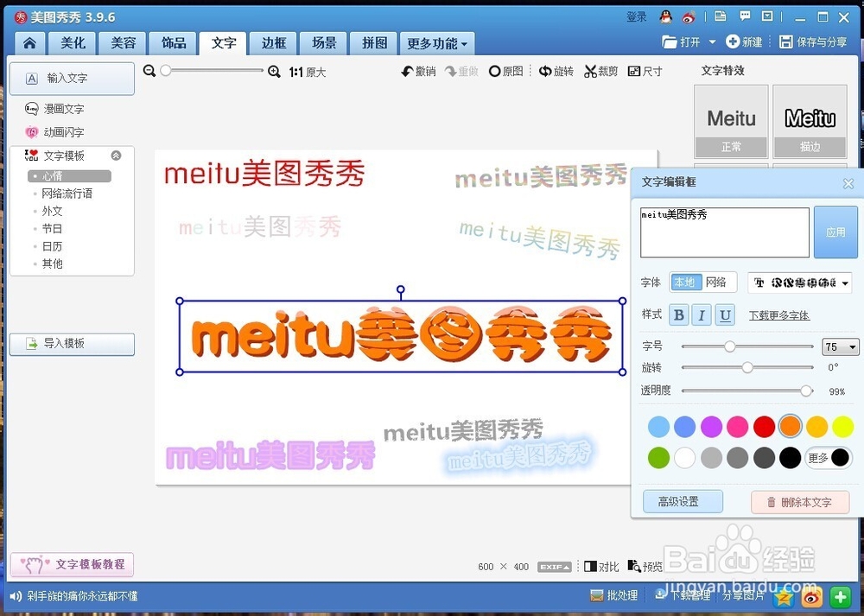Toggle bold text style
Image resolution: width=864 pixels, height=616 pixels.
678,315
